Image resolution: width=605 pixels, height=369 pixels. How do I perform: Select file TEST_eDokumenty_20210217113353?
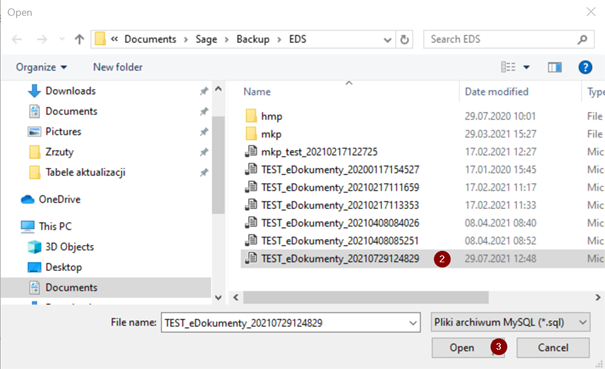click(340, 205)
